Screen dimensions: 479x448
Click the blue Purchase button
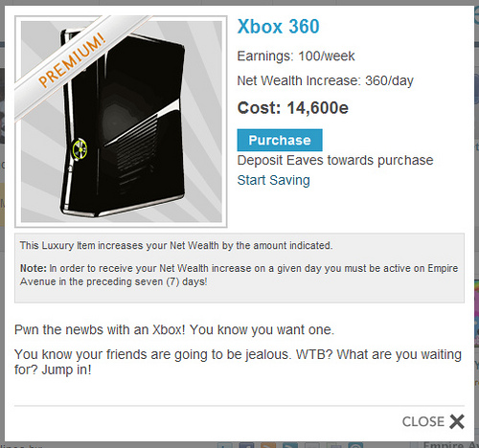(280, 140)
